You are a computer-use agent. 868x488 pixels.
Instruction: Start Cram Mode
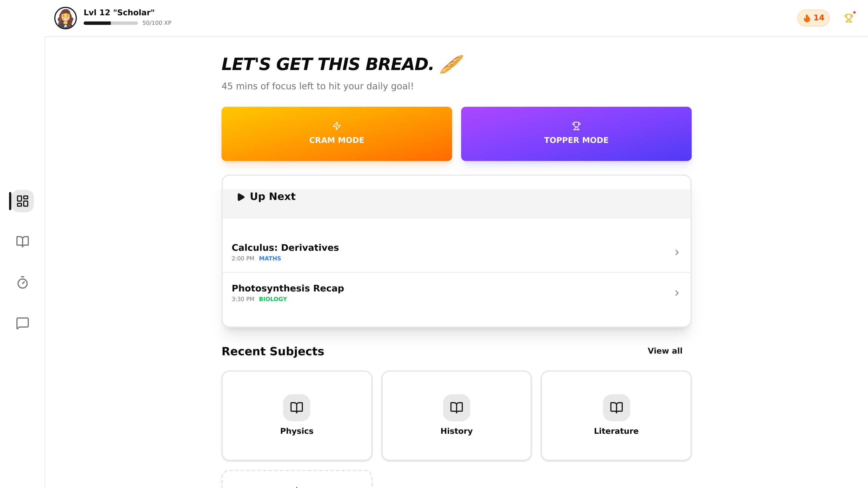(x=337, y=134)
